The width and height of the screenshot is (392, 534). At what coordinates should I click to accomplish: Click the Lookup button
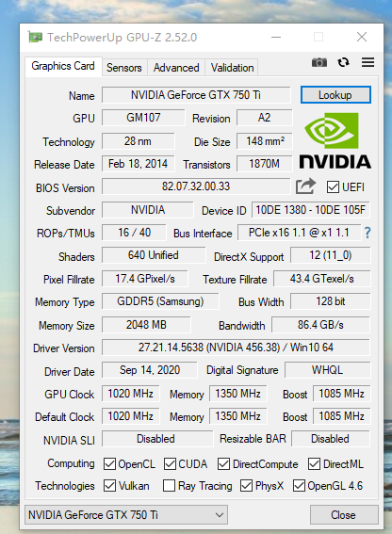[335, 95]
